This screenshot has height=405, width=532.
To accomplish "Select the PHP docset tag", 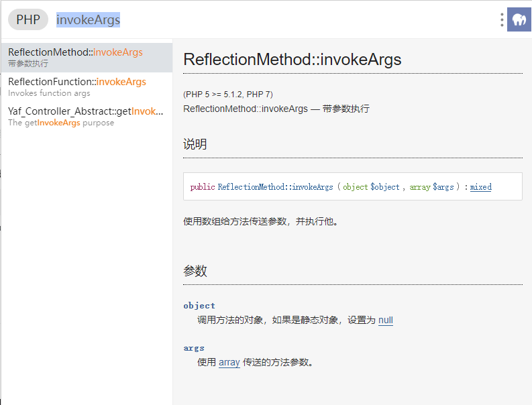I will click(x=28, y=19).
